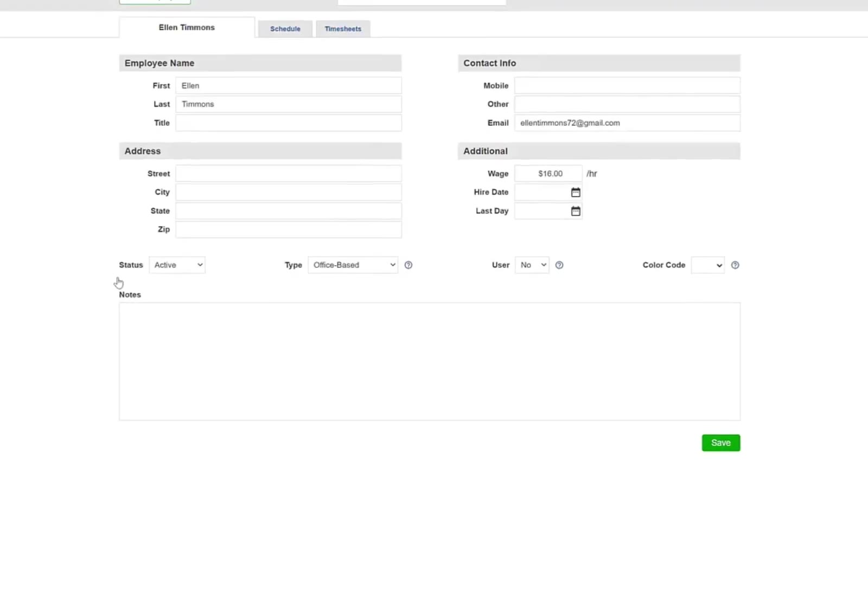The image size is (868, 603).
Task: Click inside the Notes text area
Action: (430, 362)
